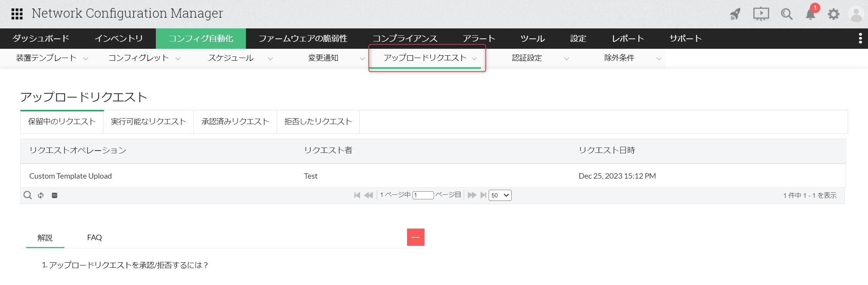Open the ダッシュボード menu

(x=41, y=38)
